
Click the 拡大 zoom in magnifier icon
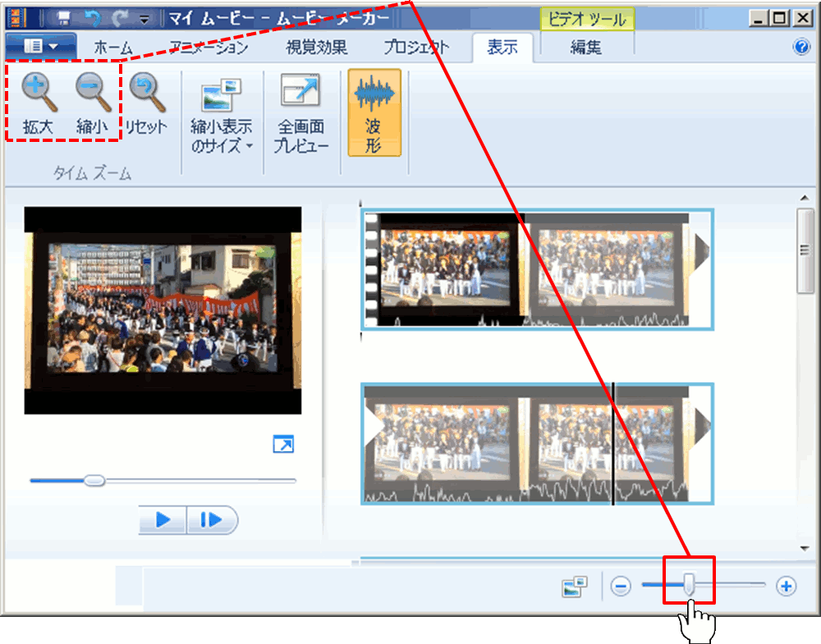click(x=37, y=92)
